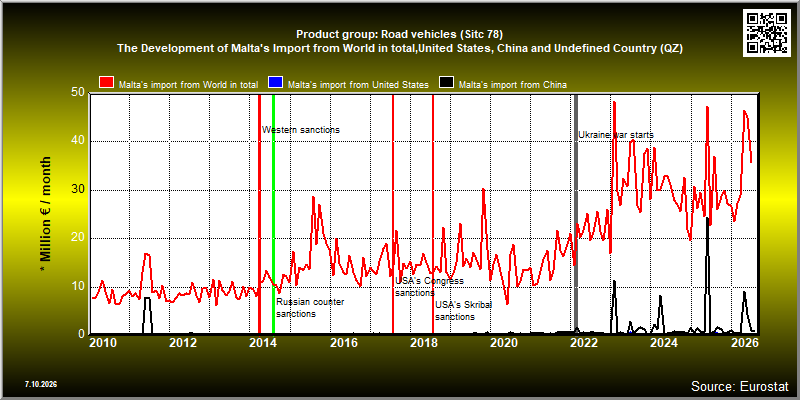Click the y-axis value 40
This screenshot has height=400, width=800.
tap(78, 141)
